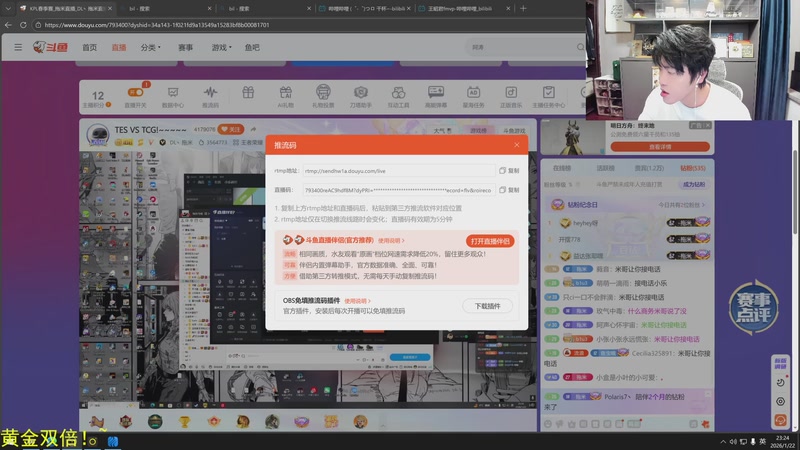The width and height of the screenshot is (800, 450).
Task: Close the 明日方舟 advertisement
Action: click(x=708, y=125)
